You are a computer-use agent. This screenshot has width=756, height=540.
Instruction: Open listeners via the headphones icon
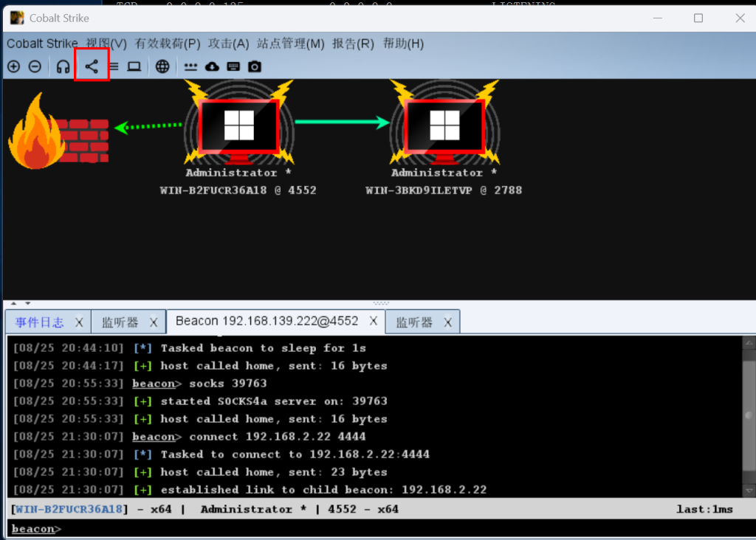pos(63,66)
